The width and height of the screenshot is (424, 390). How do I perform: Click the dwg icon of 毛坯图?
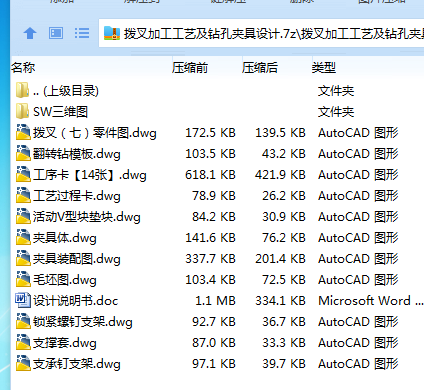pyautogui.click(x=23, y=279)
